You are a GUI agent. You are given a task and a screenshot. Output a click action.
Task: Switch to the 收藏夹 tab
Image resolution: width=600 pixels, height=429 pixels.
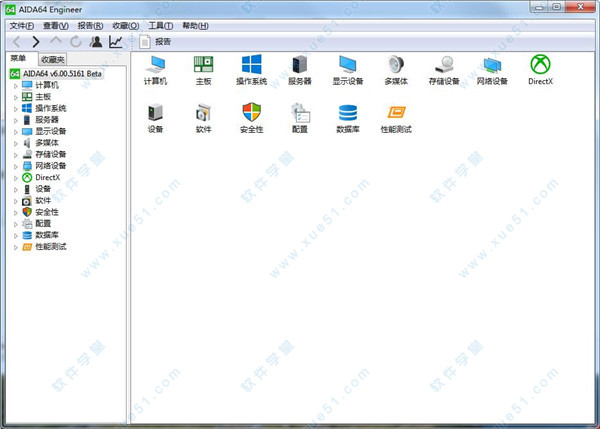[x=53, y=60]
